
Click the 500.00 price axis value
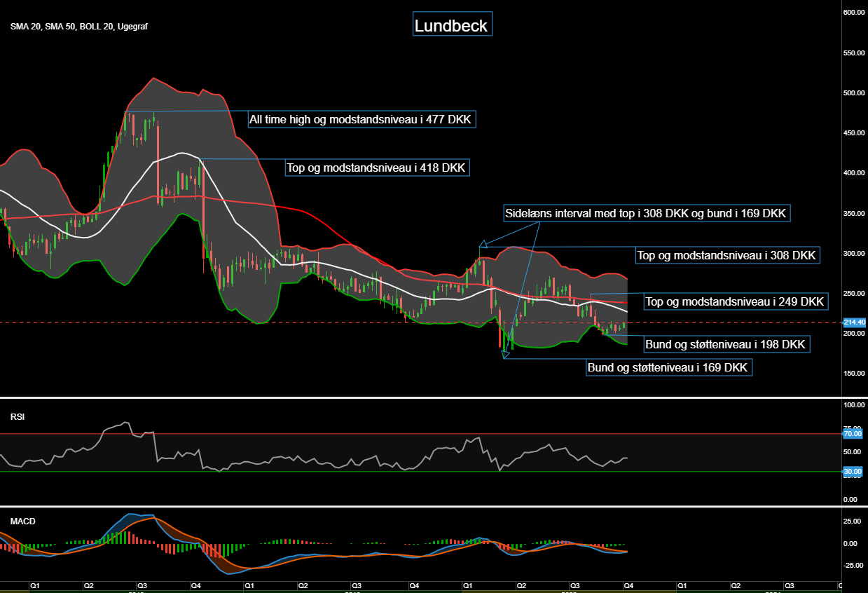pyautogui.click(x=853, y=93)
